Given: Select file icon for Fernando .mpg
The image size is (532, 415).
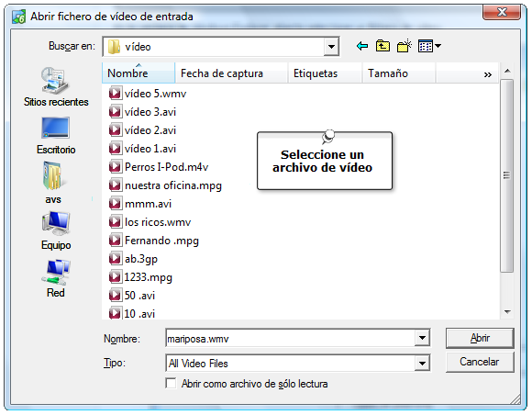Looking at the screenshot, I should [115, 241].
